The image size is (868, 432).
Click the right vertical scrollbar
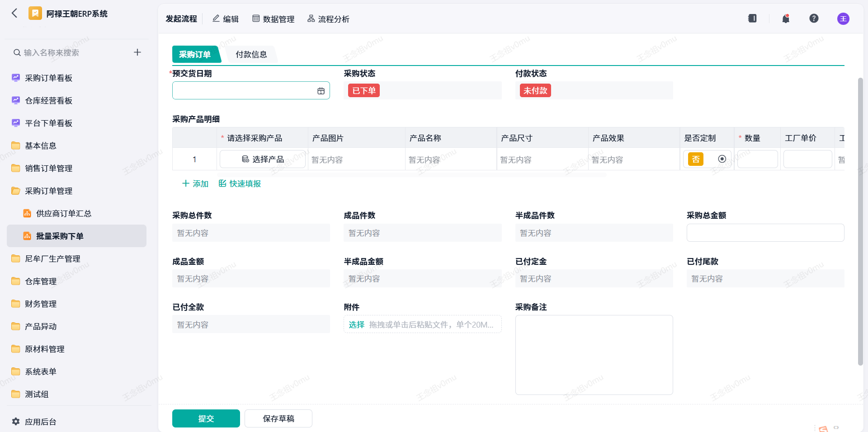860,221
